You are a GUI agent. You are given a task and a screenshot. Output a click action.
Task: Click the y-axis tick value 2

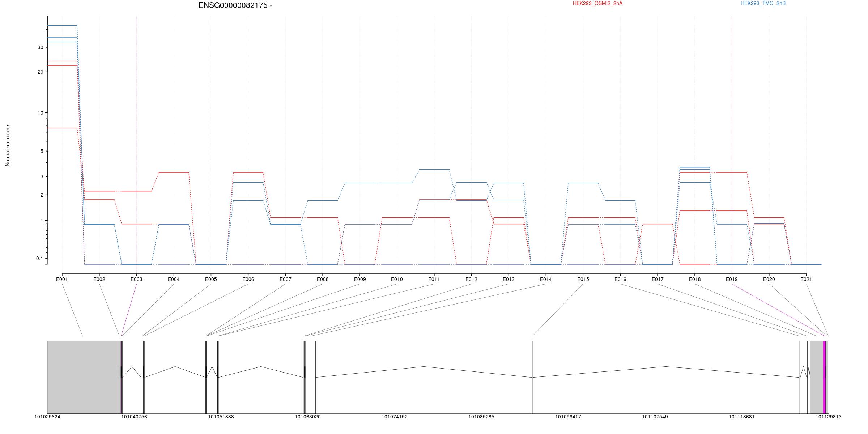click(42, 195)
